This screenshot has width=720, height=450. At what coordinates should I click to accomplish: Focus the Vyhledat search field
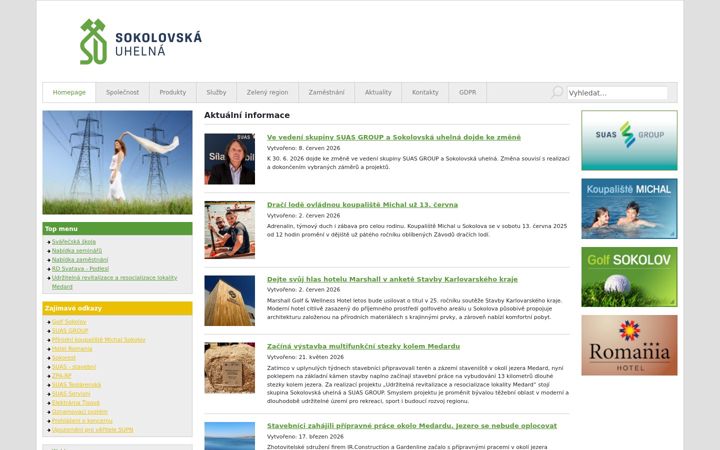(617, 93)
